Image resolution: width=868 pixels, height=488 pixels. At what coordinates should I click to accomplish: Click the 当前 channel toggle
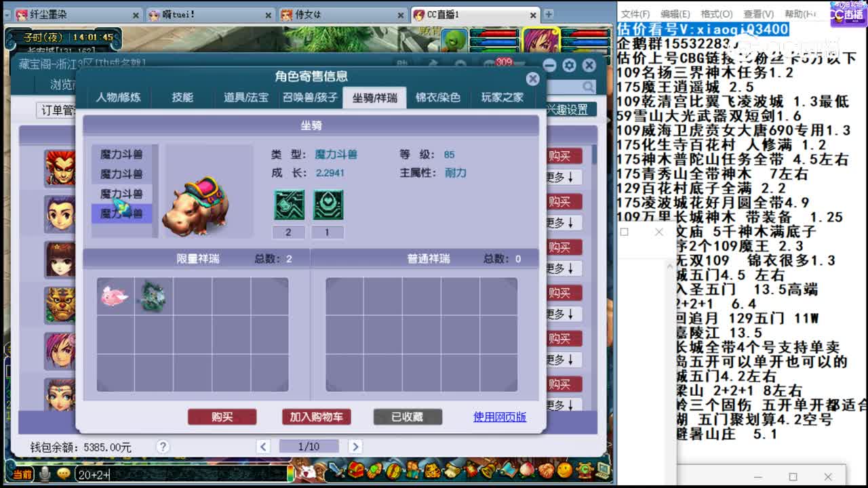pyautogui.click(x=22, y=474)
